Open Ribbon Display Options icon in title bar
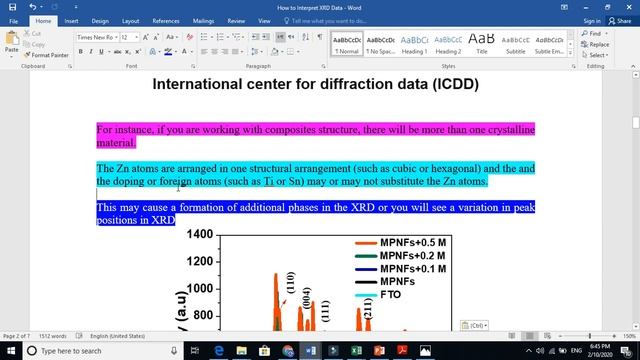Image resolution: width=640 pixels, height=360 pixels. point(564,7)
